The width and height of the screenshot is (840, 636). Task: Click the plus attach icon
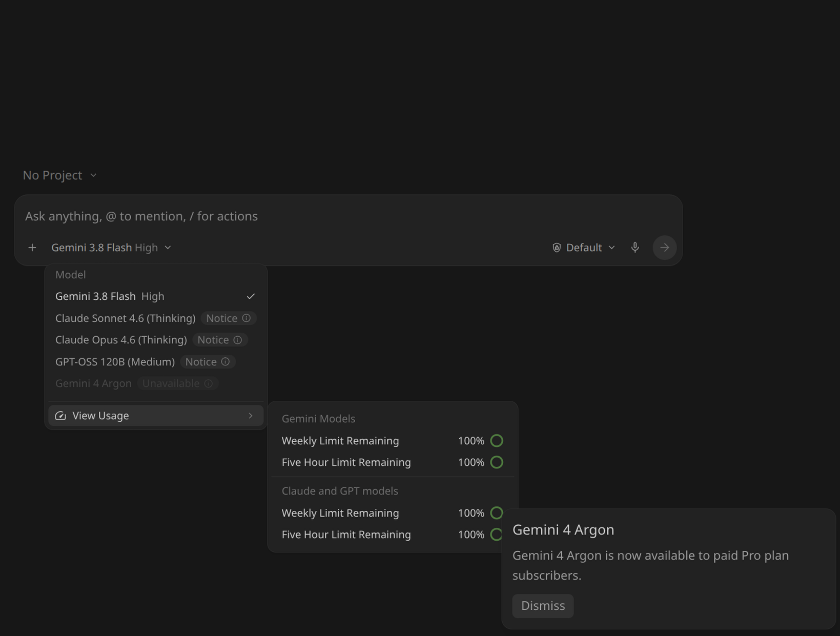[x=32, y=248]
